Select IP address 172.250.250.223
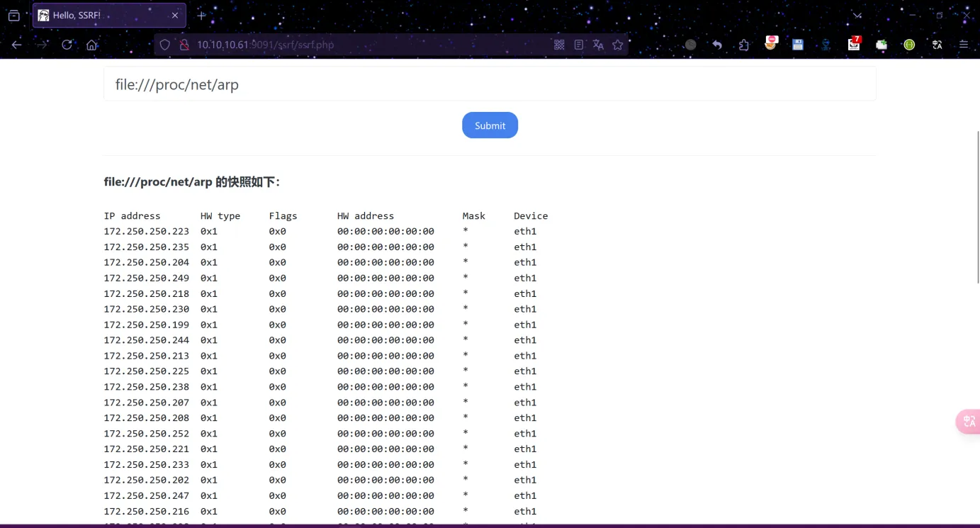Image resolution: width=980 pixels, height=528 pixels. [147, 231]
